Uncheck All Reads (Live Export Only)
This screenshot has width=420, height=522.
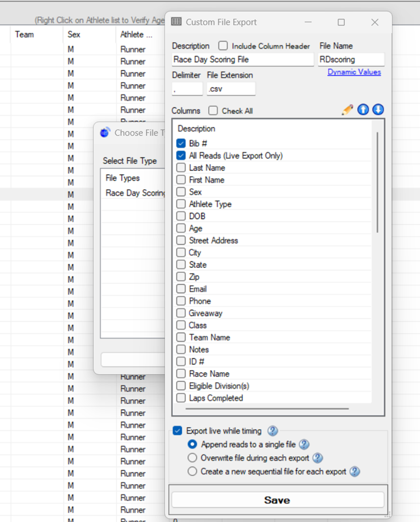181,156
